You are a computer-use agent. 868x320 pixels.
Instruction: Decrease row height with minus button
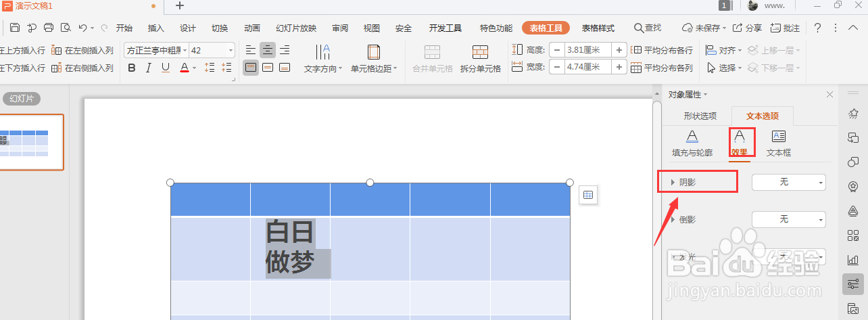click(x=556, y=50)
